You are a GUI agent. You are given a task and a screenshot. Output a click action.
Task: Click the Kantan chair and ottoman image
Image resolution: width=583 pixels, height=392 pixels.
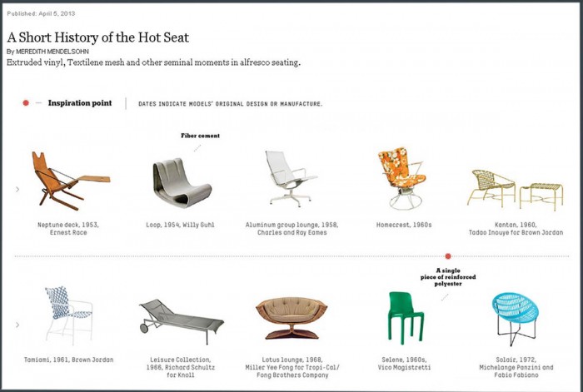503,190
